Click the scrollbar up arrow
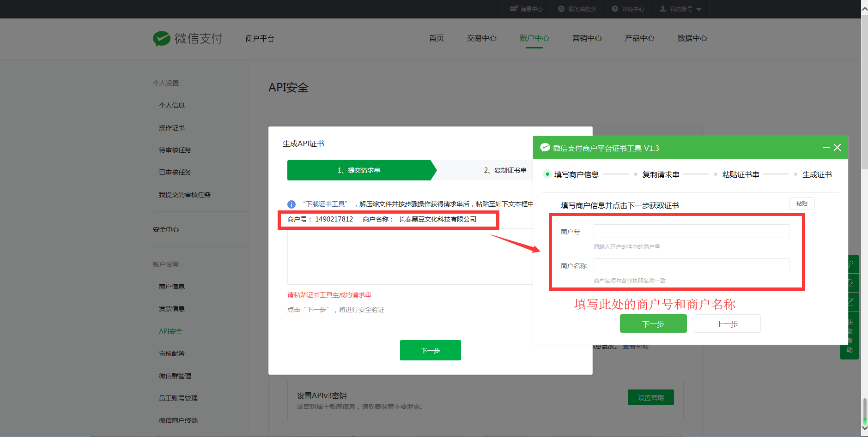868x437 pixels. [x=864, y=9]
